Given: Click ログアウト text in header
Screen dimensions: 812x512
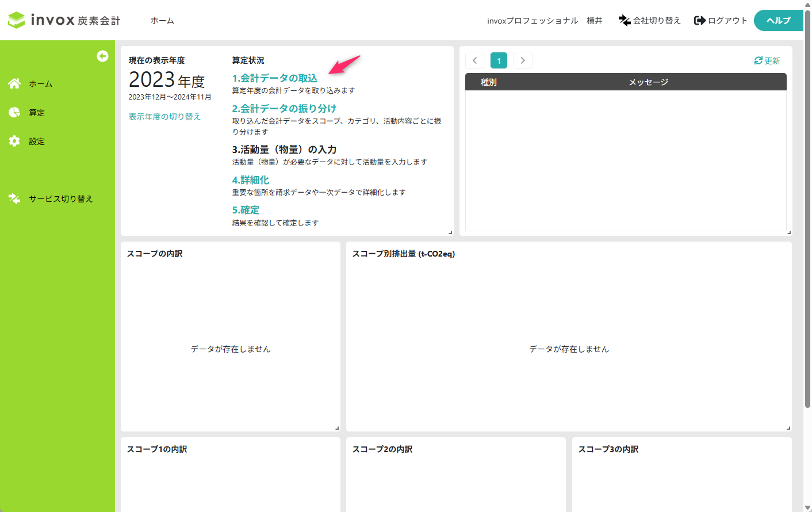Looking at the screenshot, I should tap(728, 21).
